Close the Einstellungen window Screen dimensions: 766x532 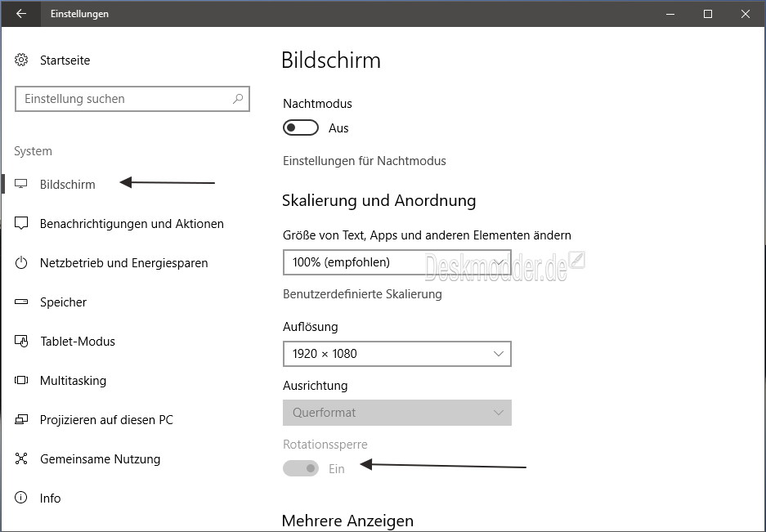[x=746, y=14]
